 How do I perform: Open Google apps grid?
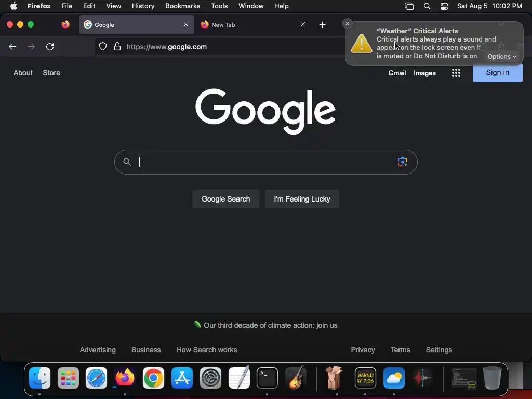[x=456, y=73]
